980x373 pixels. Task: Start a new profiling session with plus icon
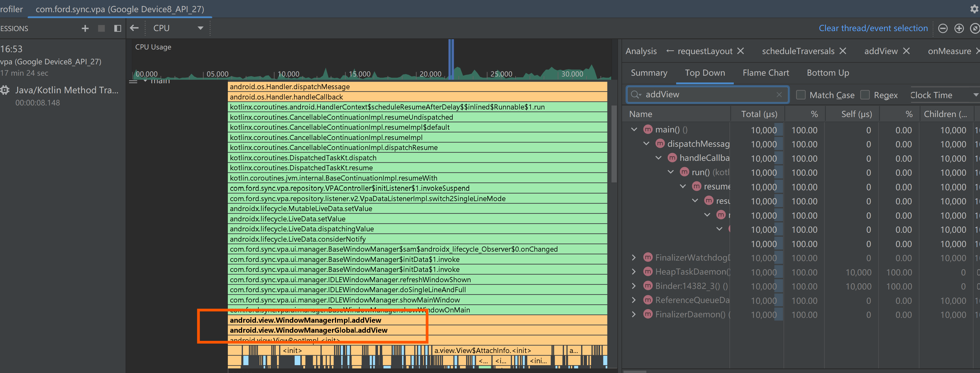pyautogui.click(x=85, y=29)
